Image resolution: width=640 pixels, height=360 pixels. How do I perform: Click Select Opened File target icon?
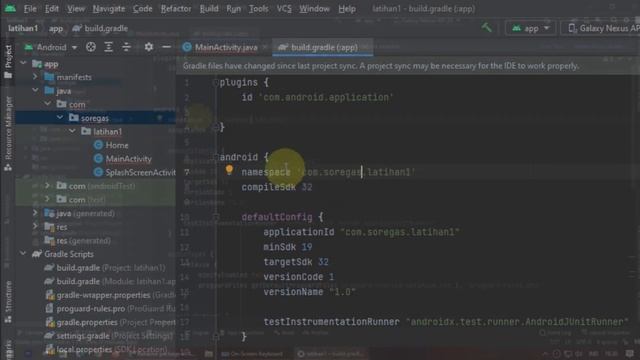point(91,47)
